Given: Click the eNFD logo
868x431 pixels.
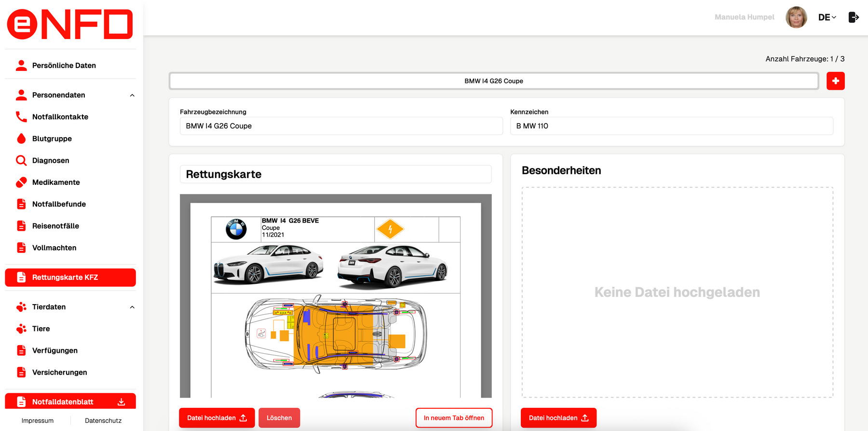Looking at the screenshot, I should [x=70, y=24].
